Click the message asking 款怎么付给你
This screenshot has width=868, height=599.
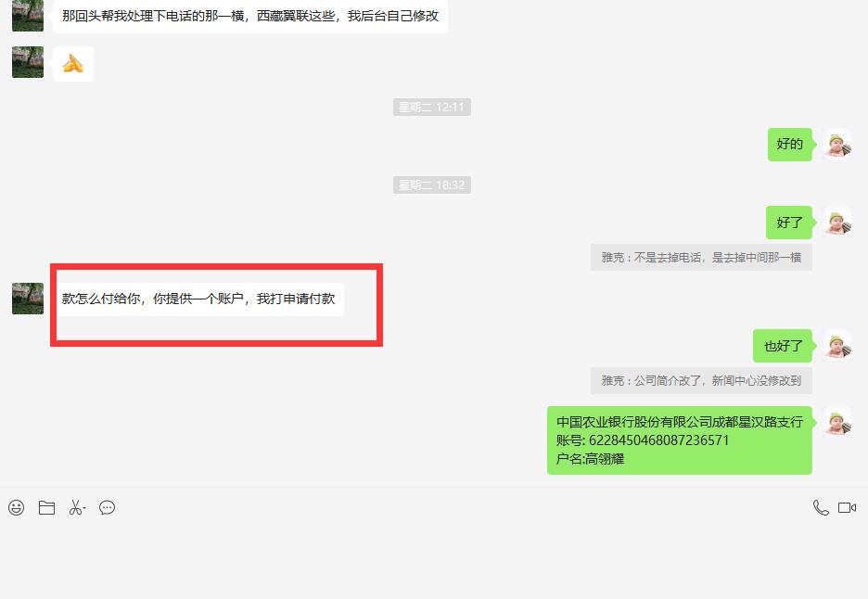point(198,299)
